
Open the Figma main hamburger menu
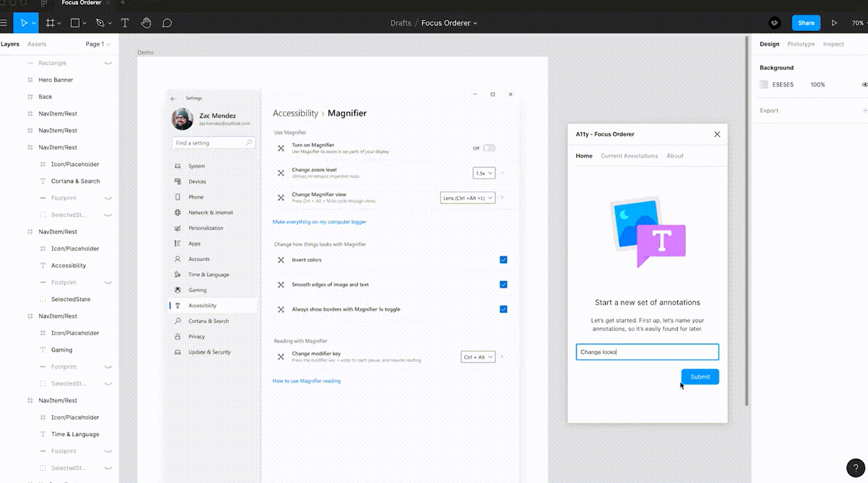(x=4, y=23)
